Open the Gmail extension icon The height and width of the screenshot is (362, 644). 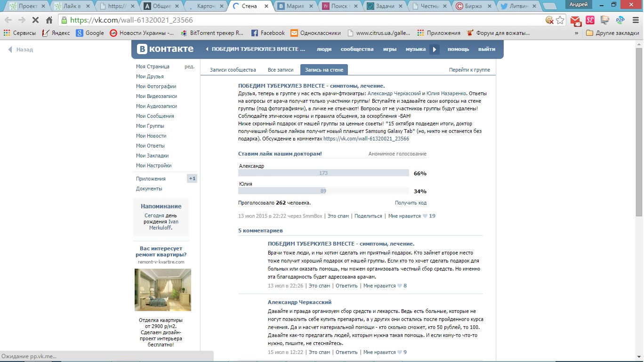click(x=576, y=21)
